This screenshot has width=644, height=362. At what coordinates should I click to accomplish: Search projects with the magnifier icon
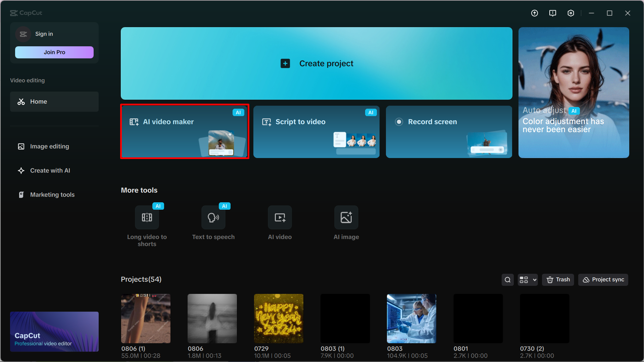(x=508, y=280)
